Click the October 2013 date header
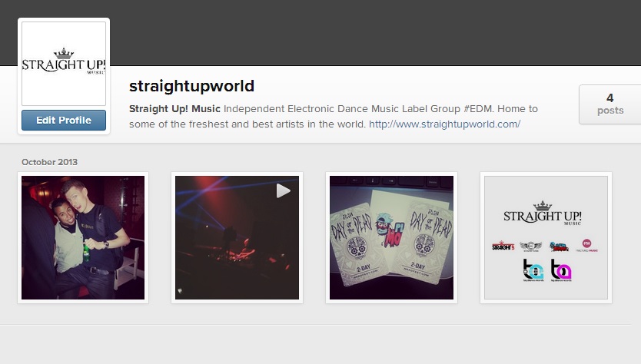Image resolution: width=641 pixels, height=364 pixels. point(49,162)
